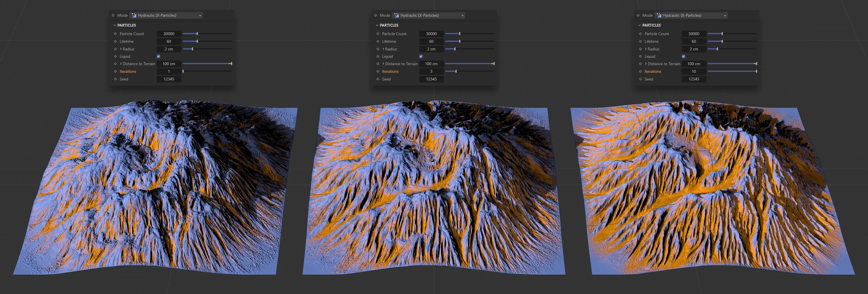Disable Liquid in the middle panel
This screenshot has height=294, width=868.
point(420,56)
